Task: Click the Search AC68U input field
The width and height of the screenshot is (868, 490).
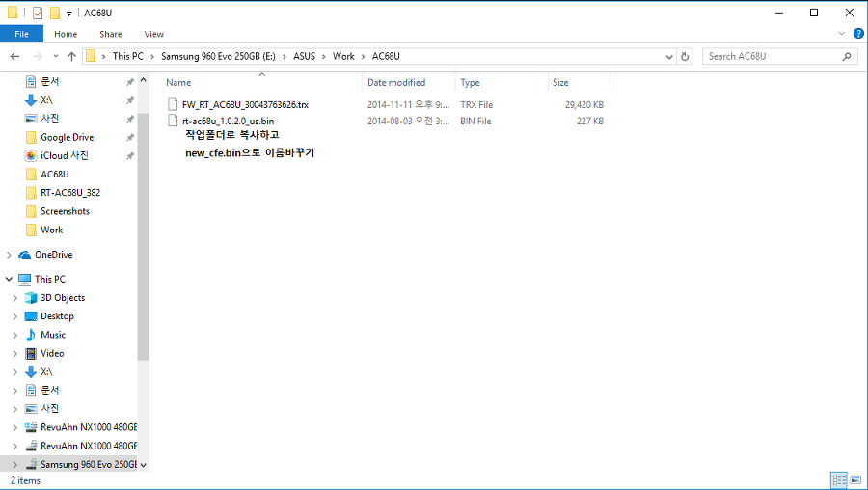Action: (772, 57)
